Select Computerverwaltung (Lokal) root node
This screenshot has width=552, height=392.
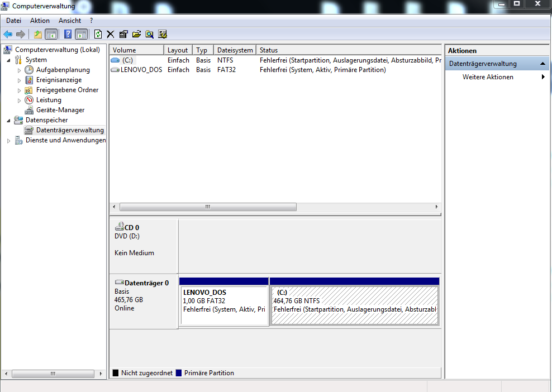pyautogui.click(x=58, y=50)
